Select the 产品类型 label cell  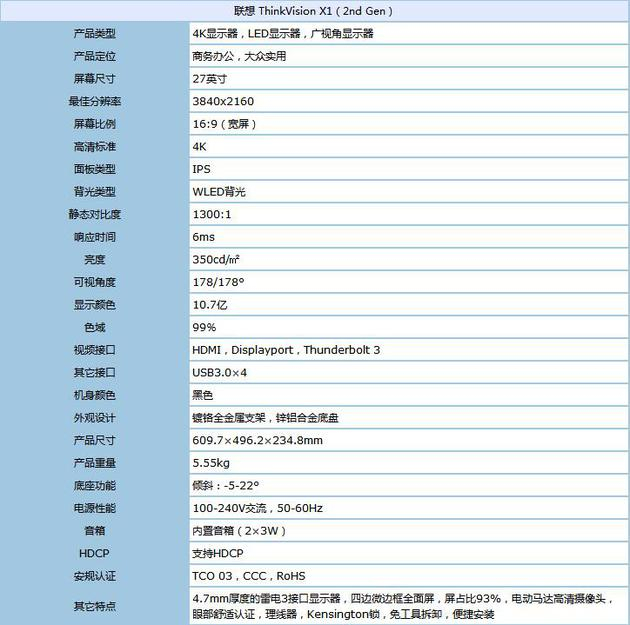point(94,33)
